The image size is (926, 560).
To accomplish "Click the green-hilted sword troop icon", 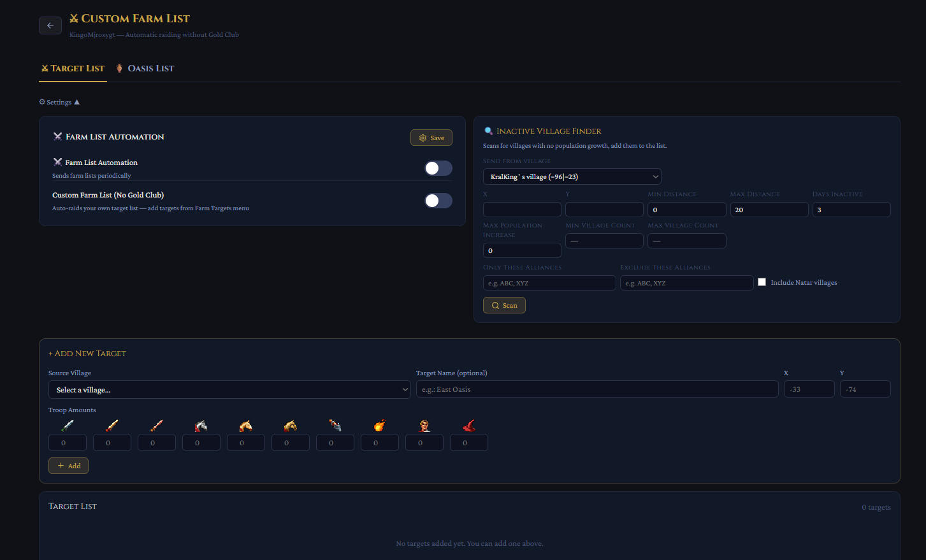I will (68, 425).
